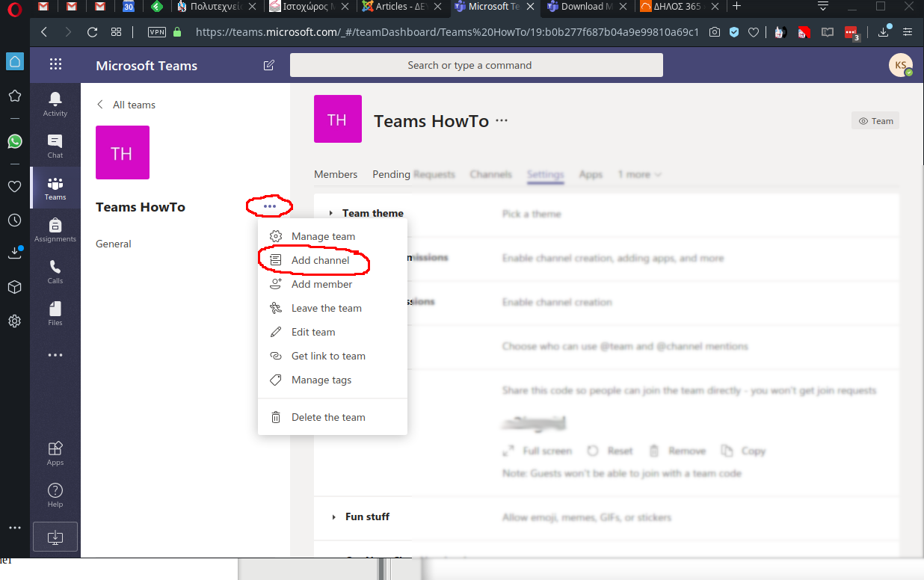This screenshot has width=924, height=580.
Task: Open Help from the sidebar
Action: (x=55, y=494)
